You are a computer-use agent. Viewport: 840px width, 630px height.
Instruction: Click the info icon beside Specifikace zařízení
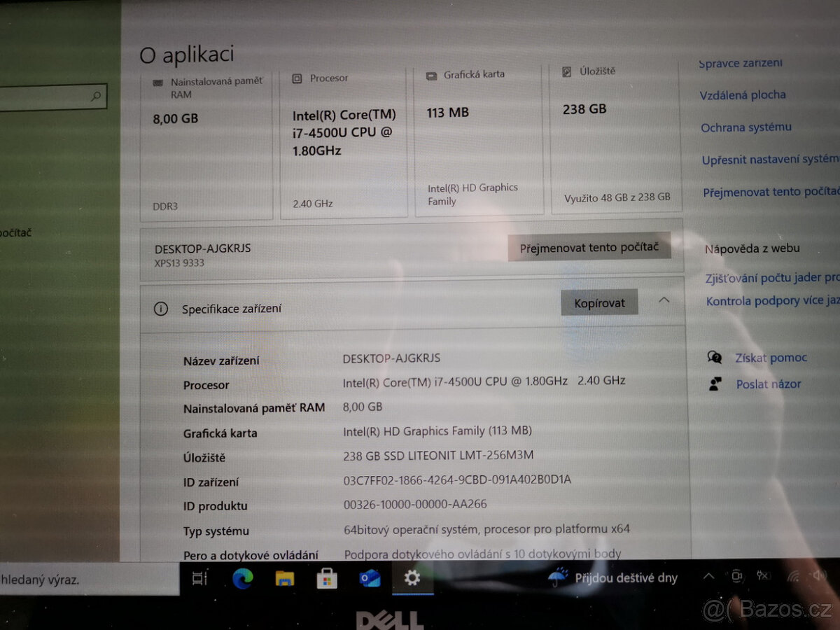(x=162, y=308)
